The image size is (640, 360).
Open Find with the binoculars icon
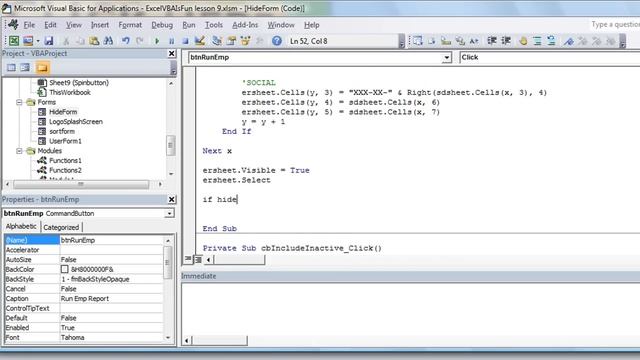(x=108, y=41)
